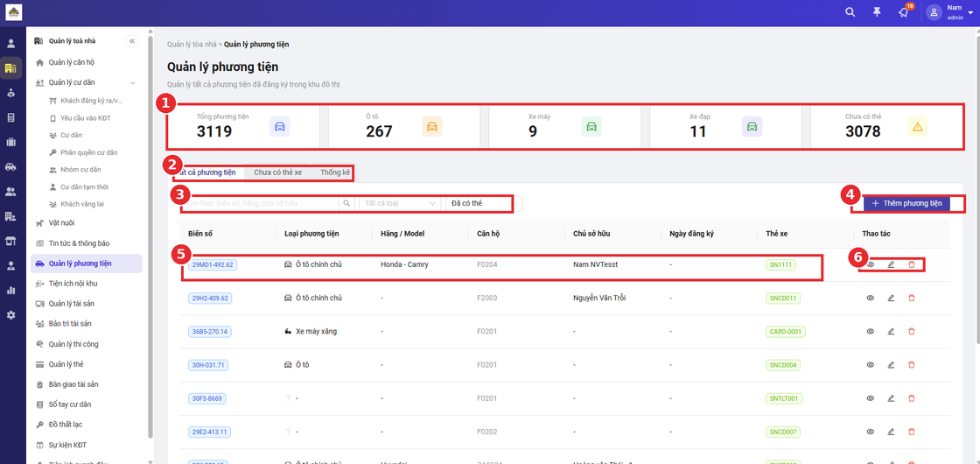This screenshot has width=980, height=464.
Task: Click the pin icon in top bar
Action: (877, 12)
